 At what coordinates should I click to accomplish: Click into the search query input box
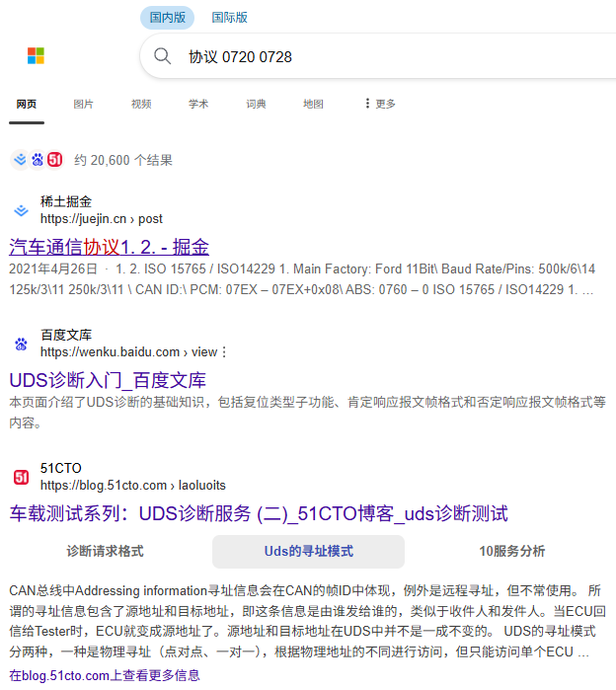(x=395, y=57)
